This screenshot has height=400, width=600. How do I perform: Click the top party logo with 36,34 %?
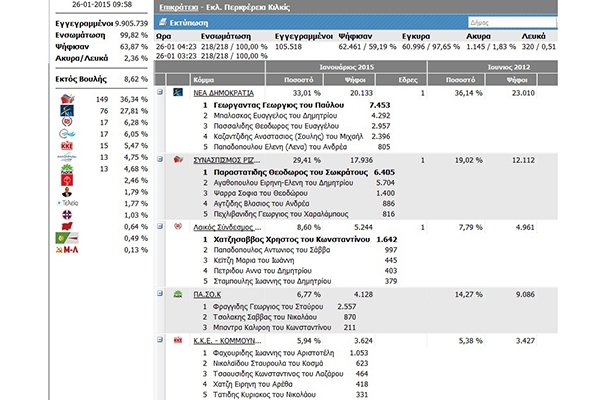click(68, 100)
